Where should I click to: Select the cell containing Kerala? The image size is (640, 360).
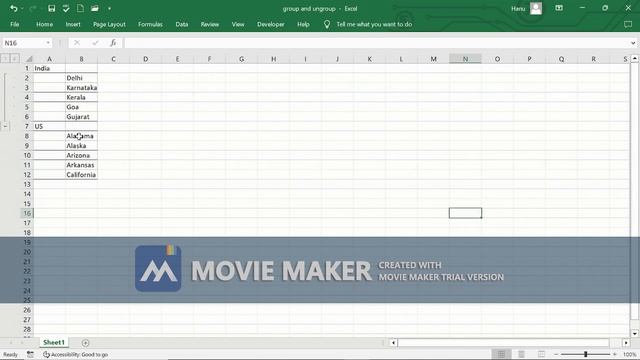point(81,97)
